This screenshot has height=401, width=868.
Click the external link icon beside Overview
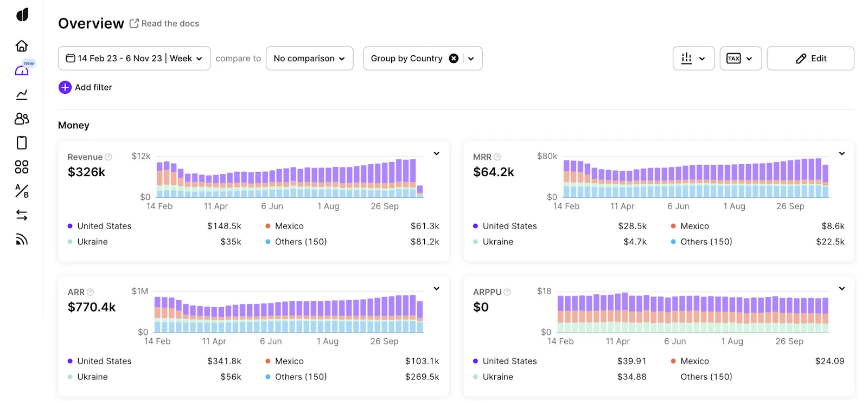134,23
